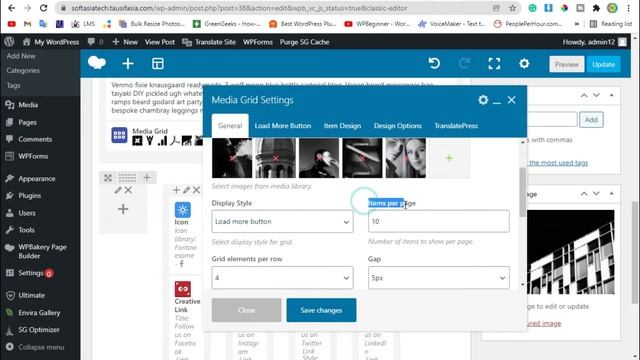The width and height of the screenshot is (640, 360).
Task: Toggle Tags panel triangle
Action: coord(611,95)
